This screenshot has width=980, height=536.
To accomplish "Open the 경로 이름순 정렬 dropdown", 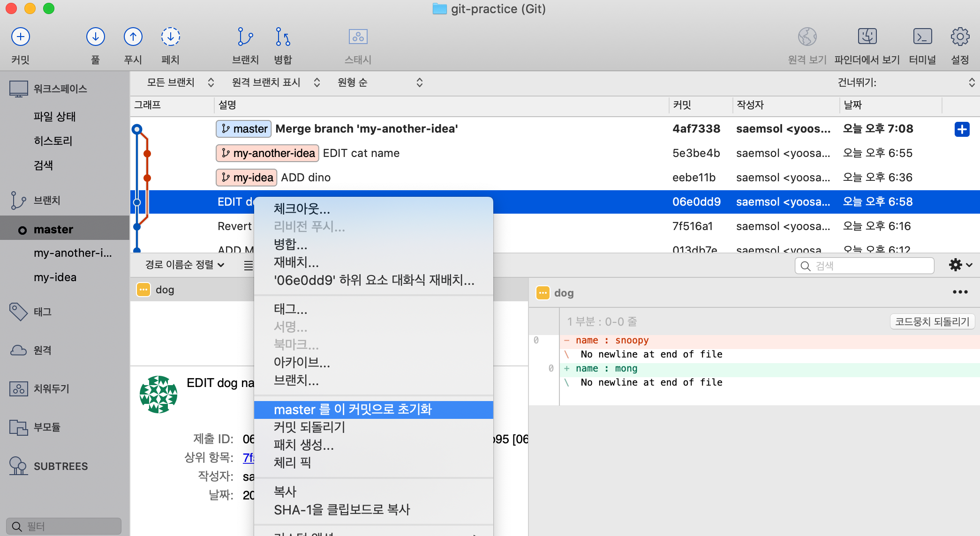I will 185,265.
